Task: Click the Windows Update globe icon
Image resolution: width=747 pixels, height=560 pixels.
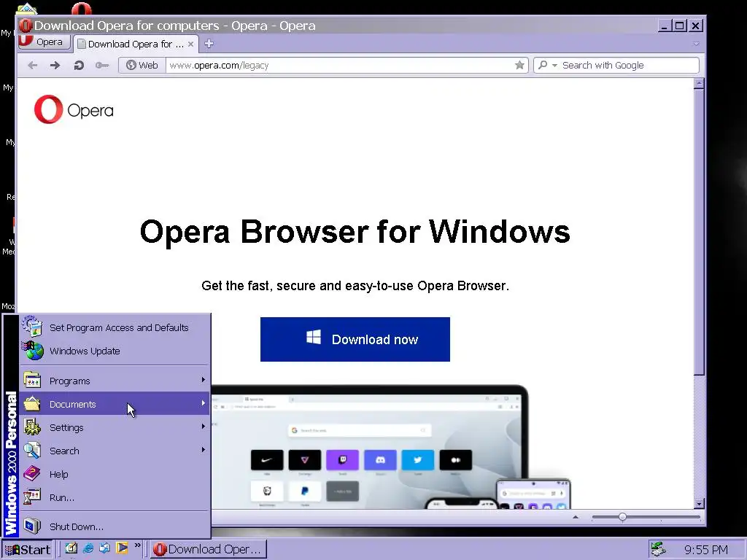Action: coord(32,351)
